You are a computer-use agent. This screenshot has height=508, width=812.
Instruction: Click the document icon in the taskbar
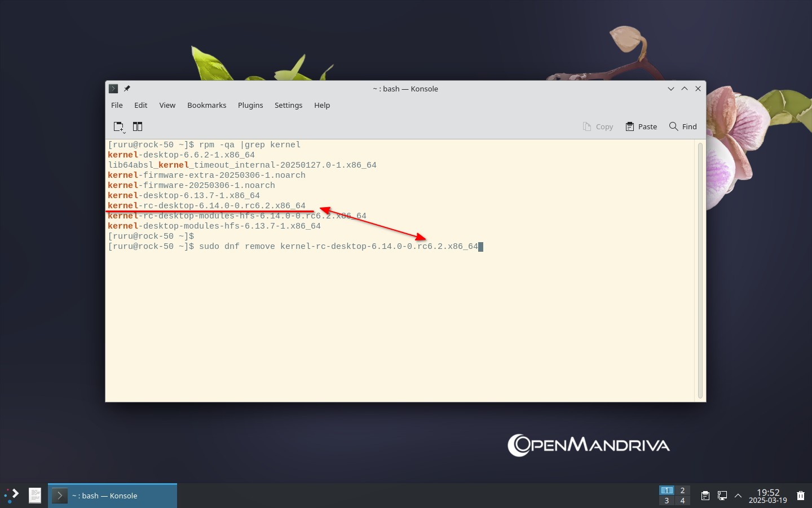[x=35, y=496]
